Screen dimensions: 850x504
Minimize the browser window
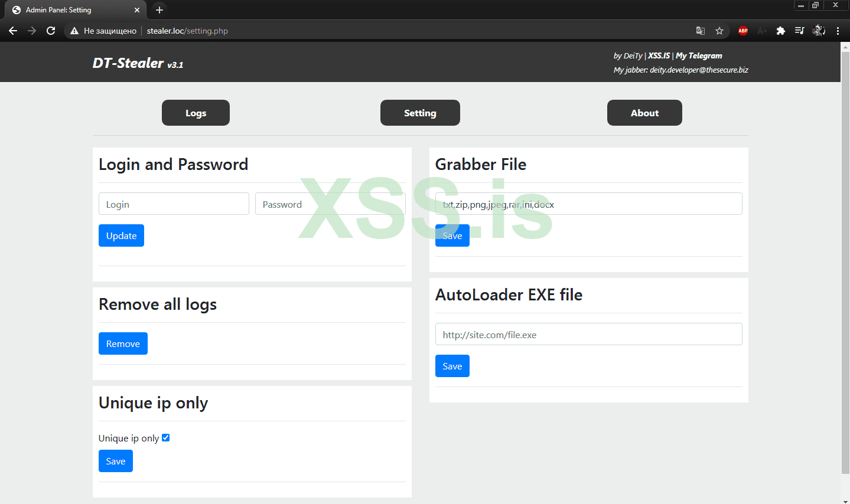801,5
